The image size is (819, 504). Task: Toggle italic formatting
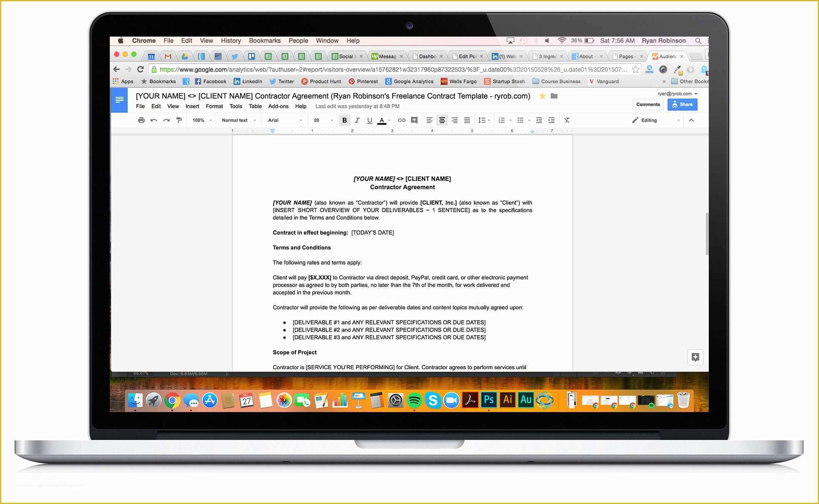357,120
